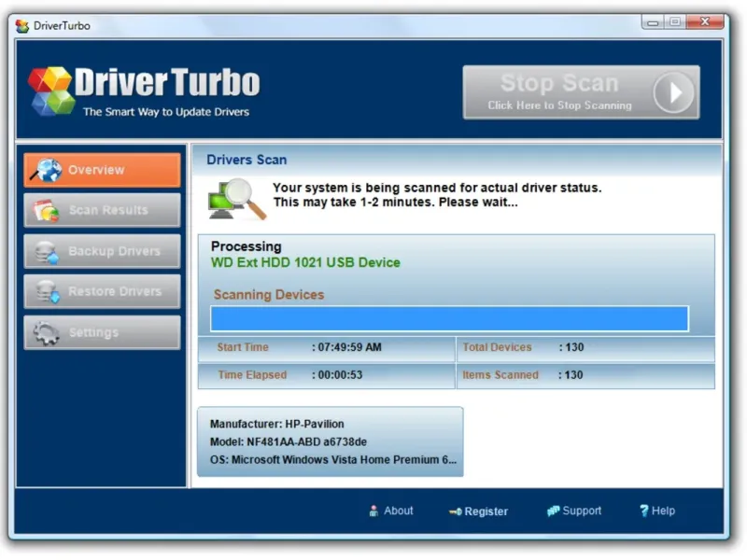
Task: Close the DriverTurbo window
Action: [705, 21]
